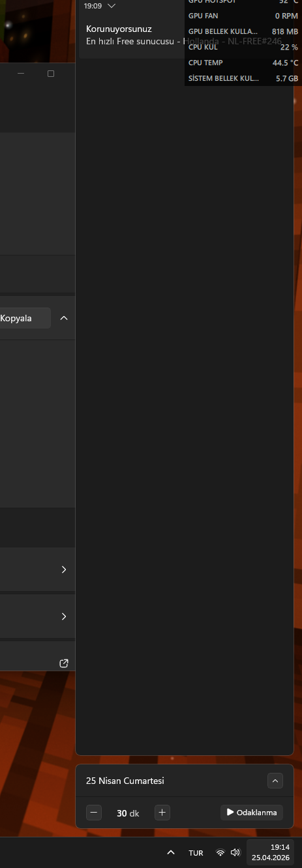Select 5.7 GB system memory value
The height and width of the screenshot is (868, 302).
point(287,78)
